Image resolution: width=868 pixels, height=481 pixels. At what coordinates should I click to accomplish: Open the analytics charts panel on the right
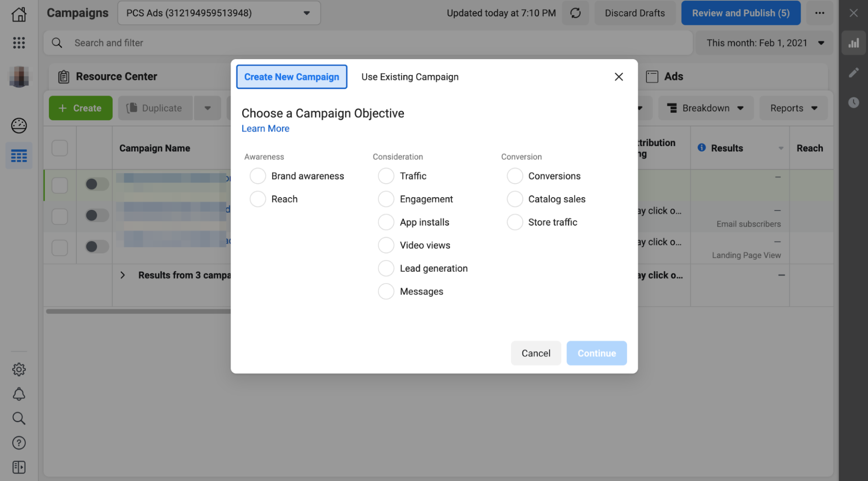pyautogui.click(x=854, y=43)
